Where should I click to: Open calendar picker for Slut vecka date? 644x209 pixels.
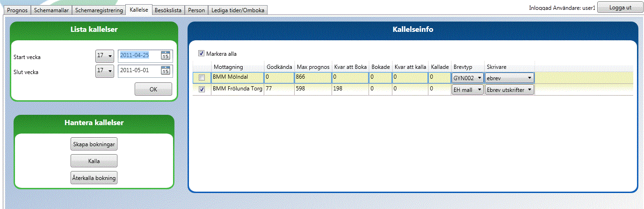pos(166,71)
